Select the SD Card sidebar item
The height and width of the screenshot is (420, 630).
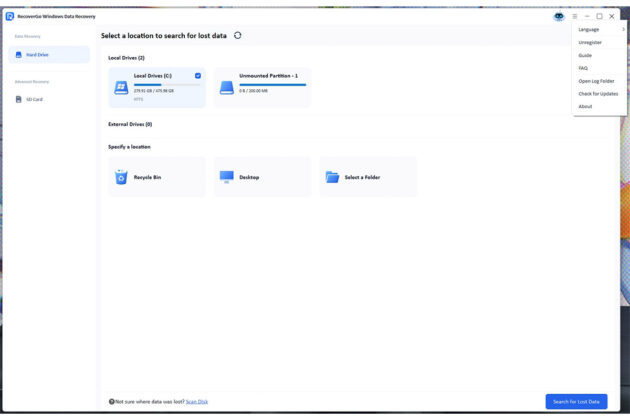(49, 99)
